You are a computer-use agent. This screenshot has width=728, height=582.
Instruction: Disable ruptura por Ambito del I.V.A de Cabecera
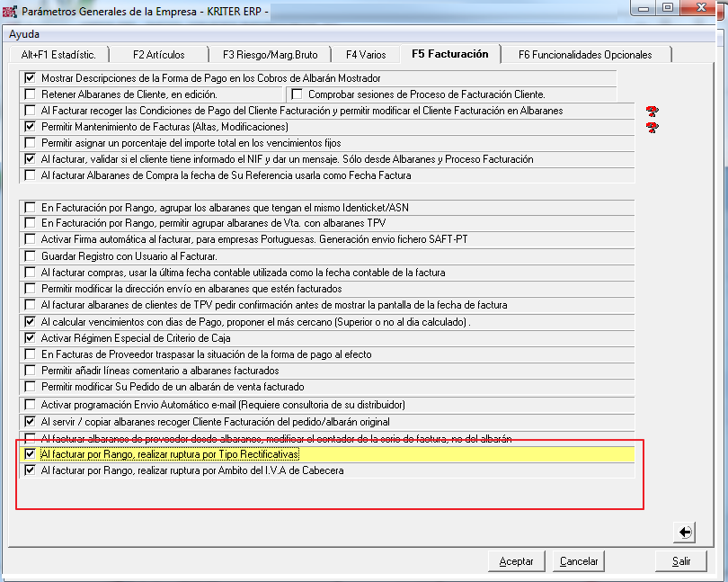pos(31,470)
